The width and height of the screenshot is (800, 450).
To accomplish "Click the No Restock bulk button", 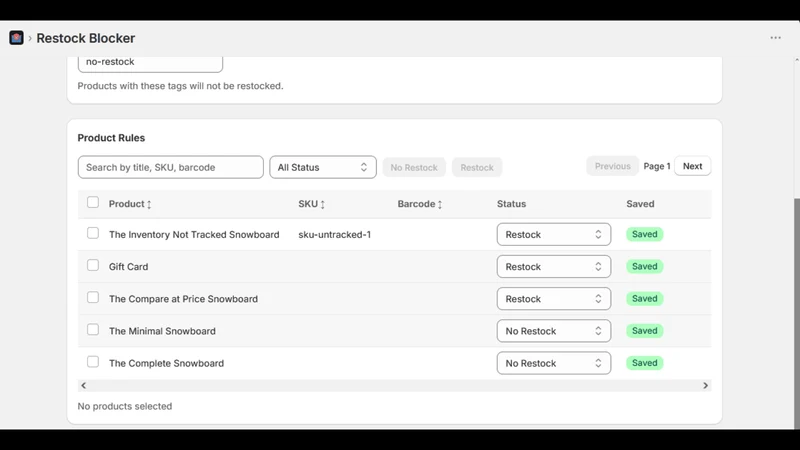I will 414,167.
